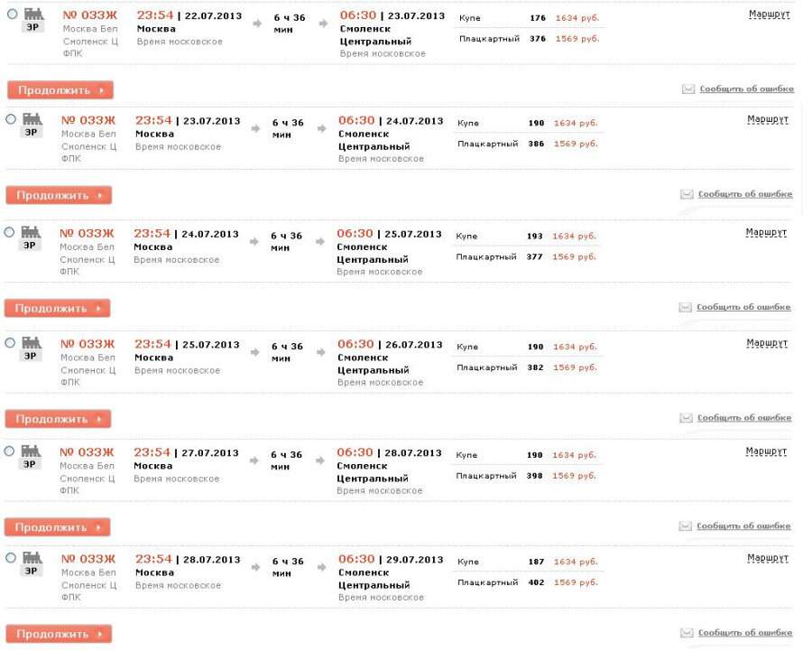Click train number № 033Ж departing 28.07.2013

point(88,559)
